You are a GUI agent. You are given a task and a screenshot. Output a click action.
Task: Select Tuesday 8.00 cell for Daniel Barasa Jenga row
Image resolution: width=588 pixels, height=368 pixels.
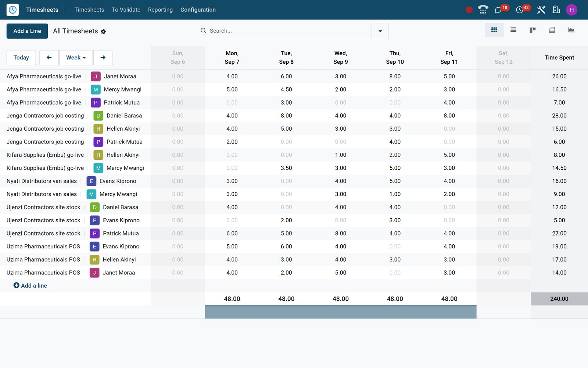(286, 116)
